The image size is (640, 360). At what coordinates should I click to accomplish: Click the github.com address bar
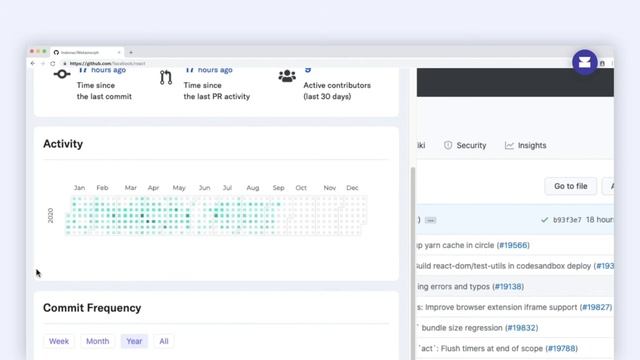[108, 64]
